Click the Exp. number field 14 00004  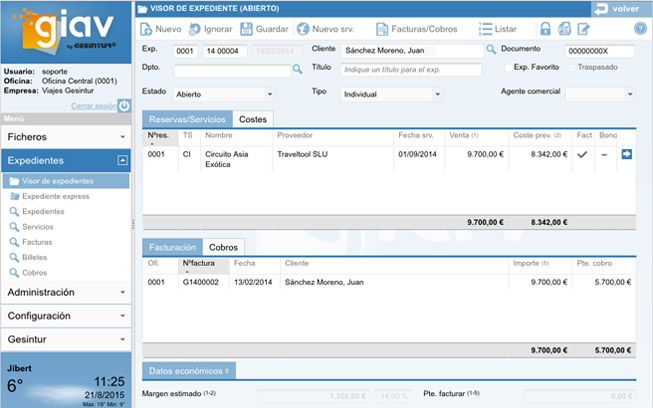pyautogui.click(x=225, y=51)
